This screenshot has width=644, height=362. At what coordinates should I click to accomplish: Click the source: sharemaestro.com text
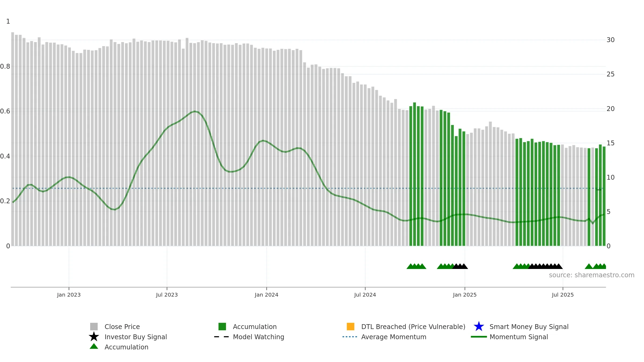pos(592,275)
